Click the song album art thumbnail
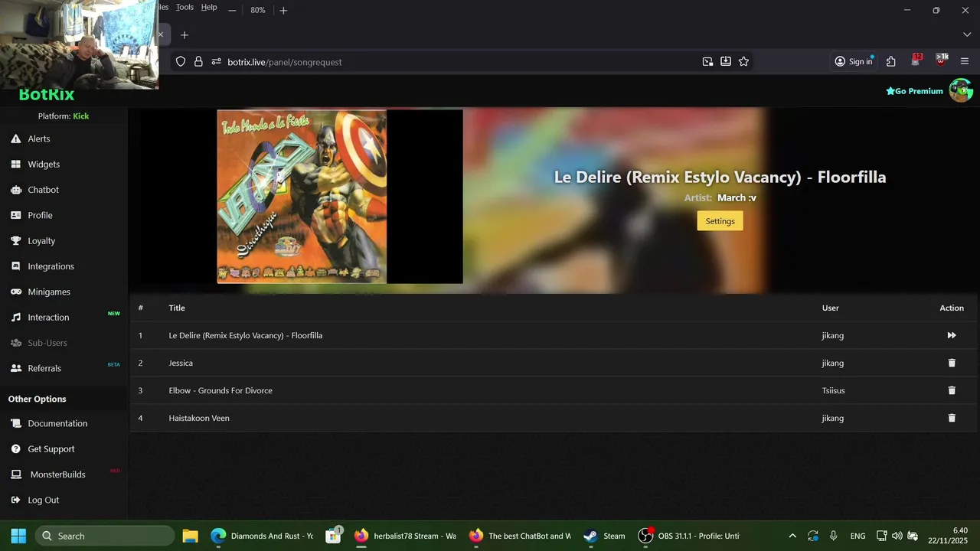 [x=302, y=197]
